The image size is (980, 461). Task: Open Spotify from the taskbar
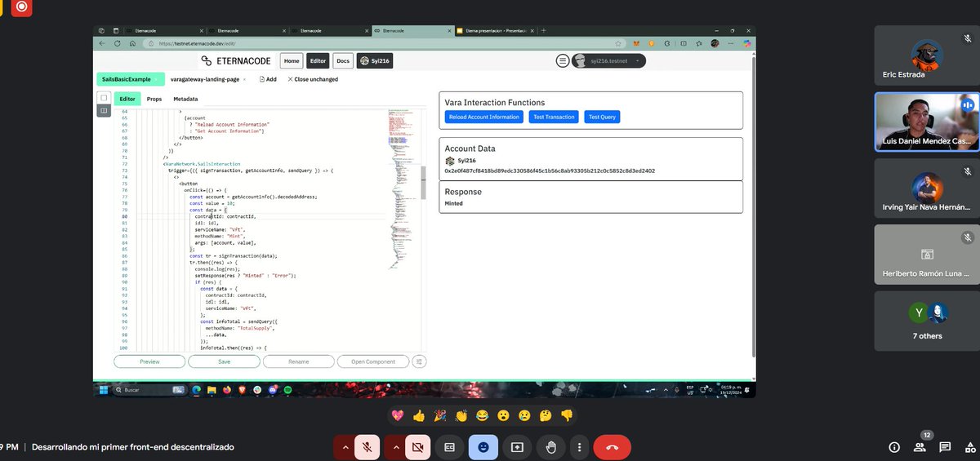tap(287, 390)
